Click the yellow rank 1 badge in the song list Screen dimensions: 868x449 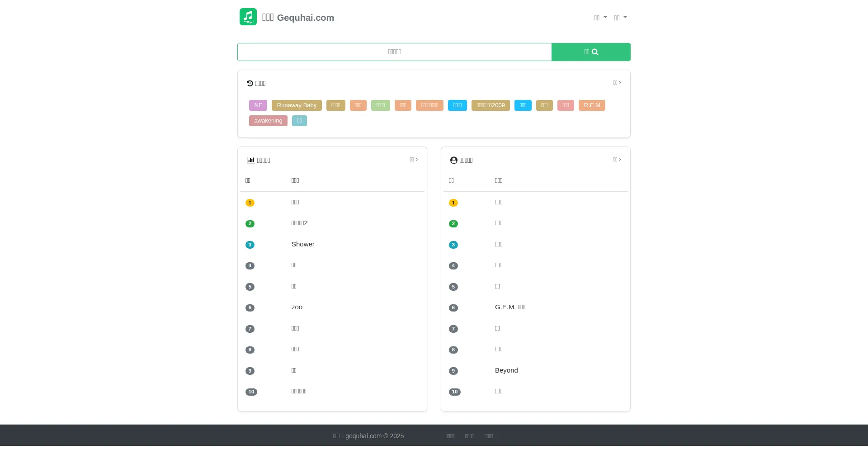[250, 203]
